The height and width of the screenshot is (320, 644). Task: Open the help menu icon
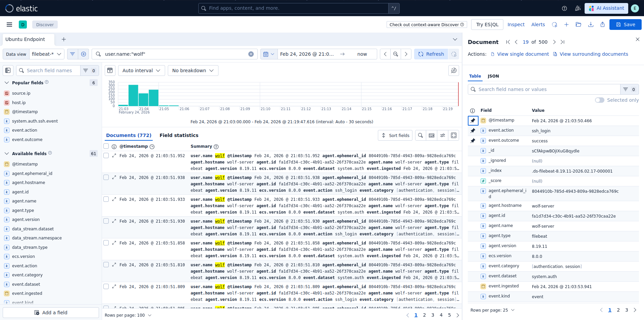(x=564, y=8)
